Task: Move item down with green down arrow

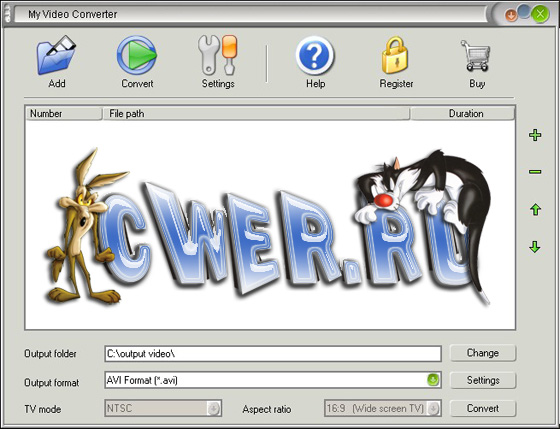Action: point(535,246)
